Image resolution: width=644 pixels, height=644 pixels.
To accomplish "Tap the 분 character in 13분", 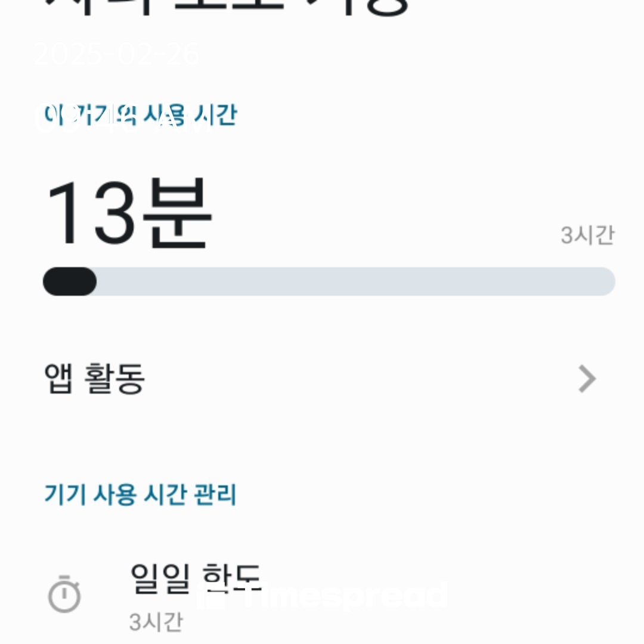I will 179,213.
